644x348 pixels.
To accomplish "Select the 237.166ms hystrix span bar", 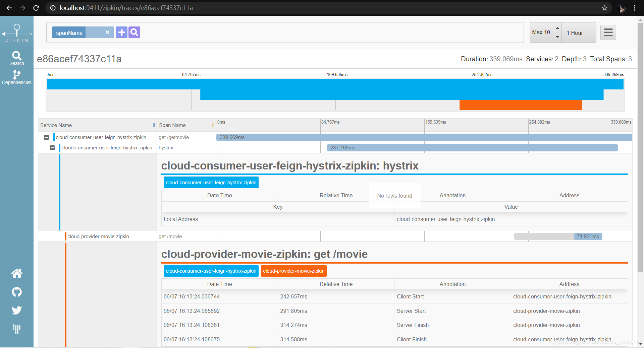I will [472, 148].
